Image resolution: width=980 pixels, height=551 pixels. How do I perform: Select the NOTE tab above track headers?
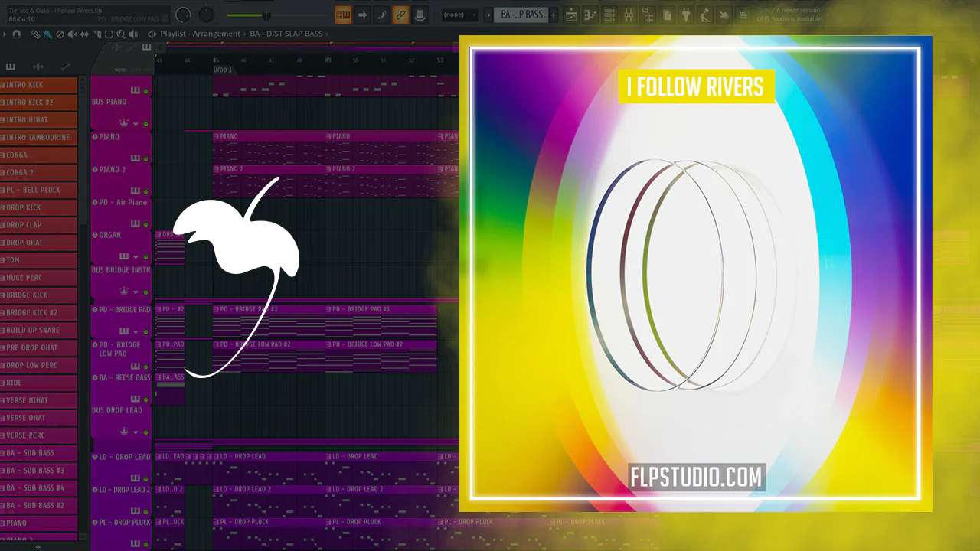[x=120, y=70]
